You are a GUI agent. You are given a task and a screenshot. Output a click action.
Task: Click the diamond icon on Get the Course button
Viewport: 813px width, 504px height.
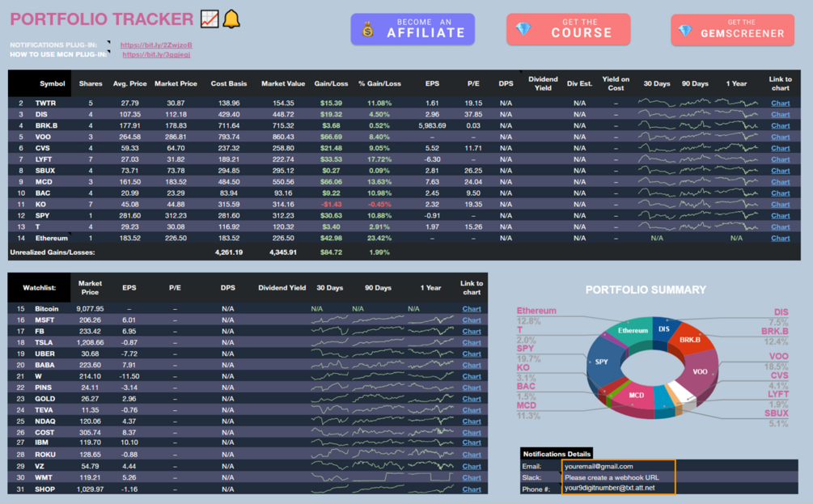523,29
